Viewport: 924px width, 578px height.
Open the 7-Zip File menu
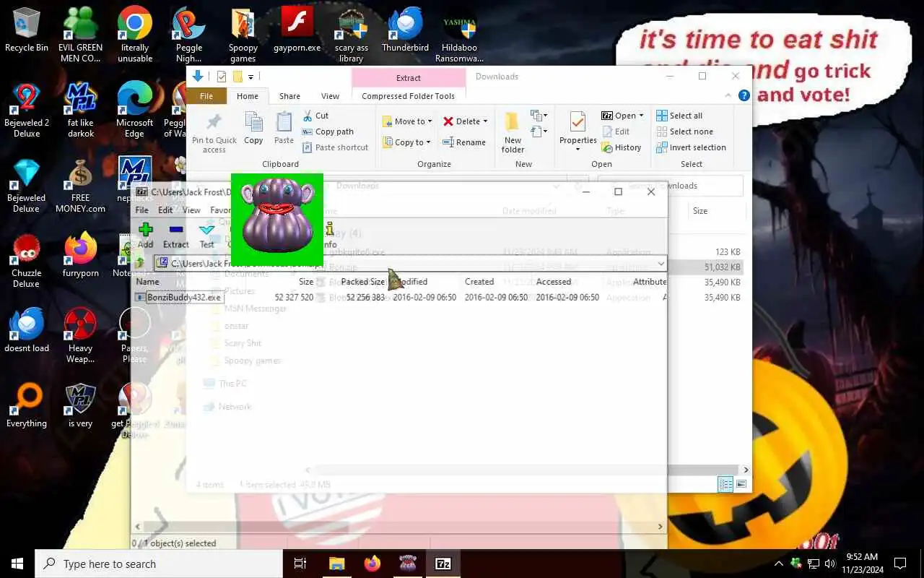tap(142, 210)
